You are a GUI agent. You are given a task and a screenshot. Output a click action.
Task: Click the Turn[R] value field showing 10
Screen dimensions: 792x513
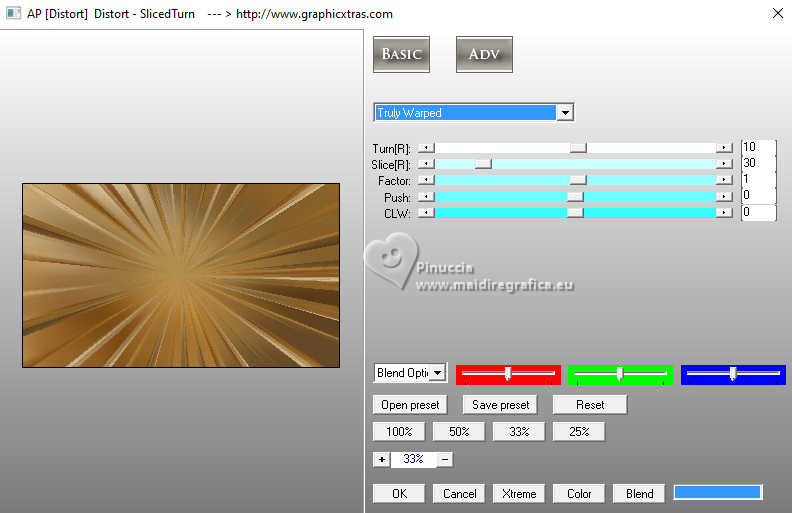758,147
